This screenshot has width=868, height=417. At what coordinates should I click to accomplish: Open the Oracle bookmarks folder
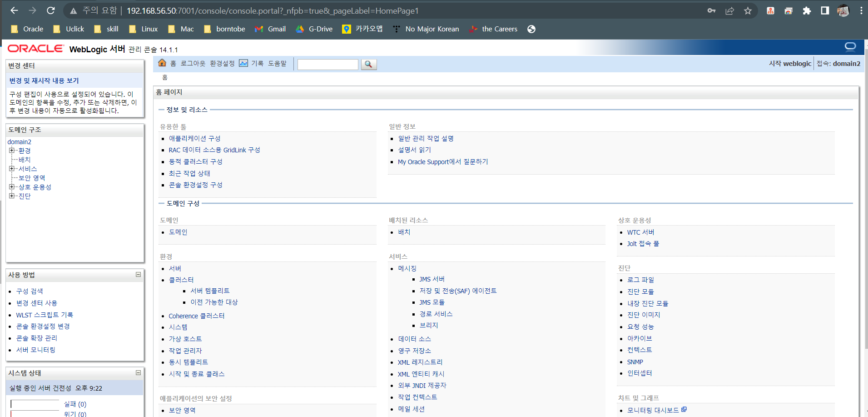coord(27,29)
